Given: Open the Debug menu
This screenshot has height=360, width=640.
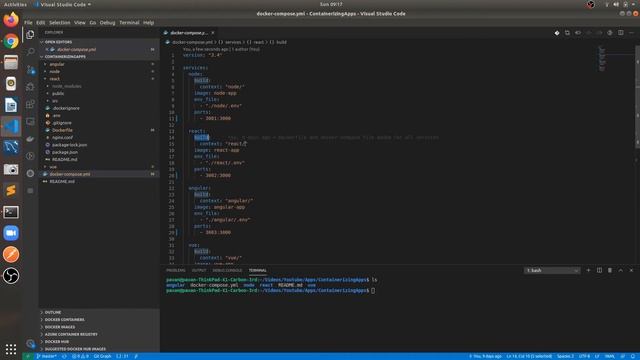Looking at the screenshot, I should click(x=107, y=23).
